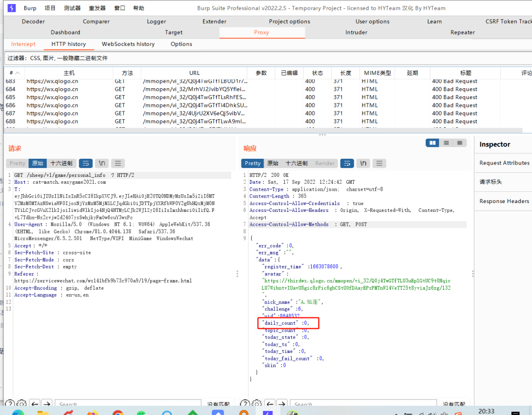Sort history by URL column
The height and width of the screenshot is (415, 532).
click(194, 73)
